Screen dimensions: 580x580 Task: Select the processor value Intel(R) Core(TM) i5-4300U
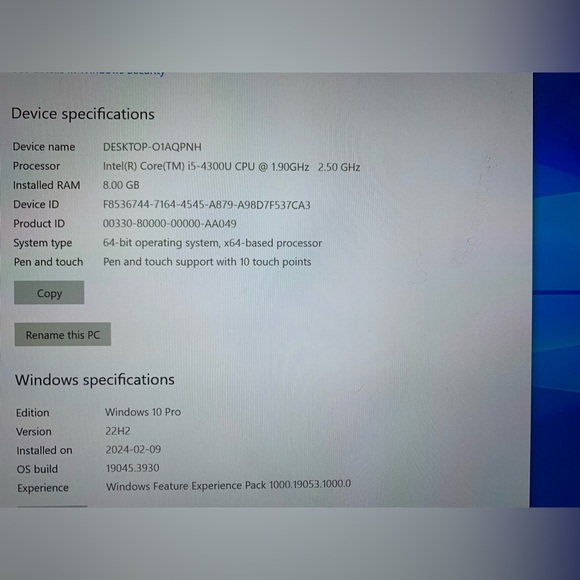tap(231, 167)
